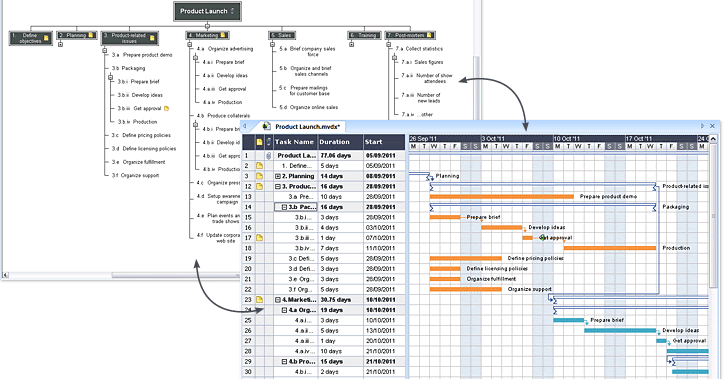Collapse 4.a Organize advertising in mind map

[x=196, y=58]
